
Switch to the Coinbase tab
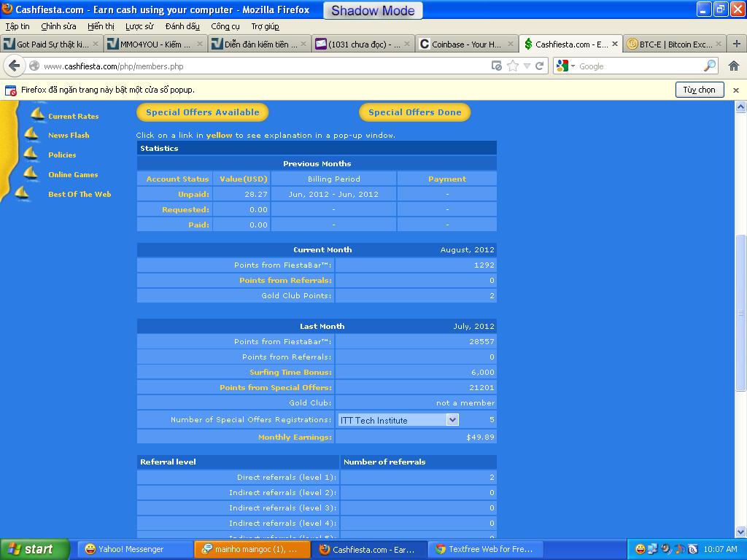point(467,44)
